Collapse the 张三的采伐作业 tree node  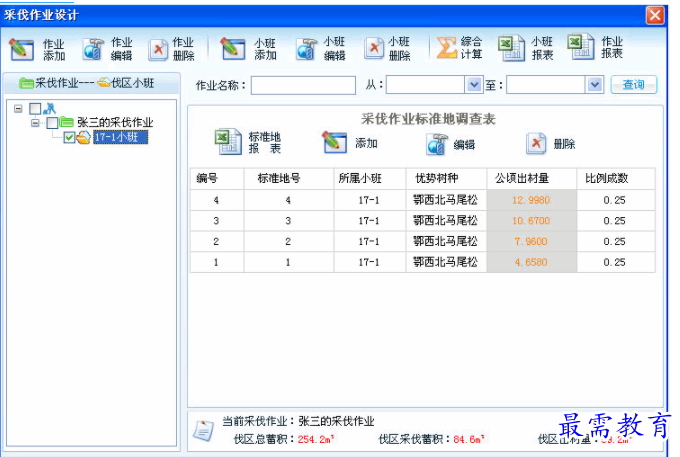pos(35,123)
